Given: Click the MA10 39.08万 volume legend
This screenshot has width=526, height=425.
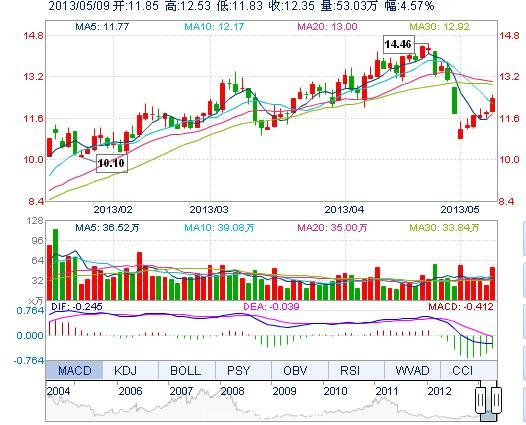Looking at the screenshot, I should pos(219,228).
